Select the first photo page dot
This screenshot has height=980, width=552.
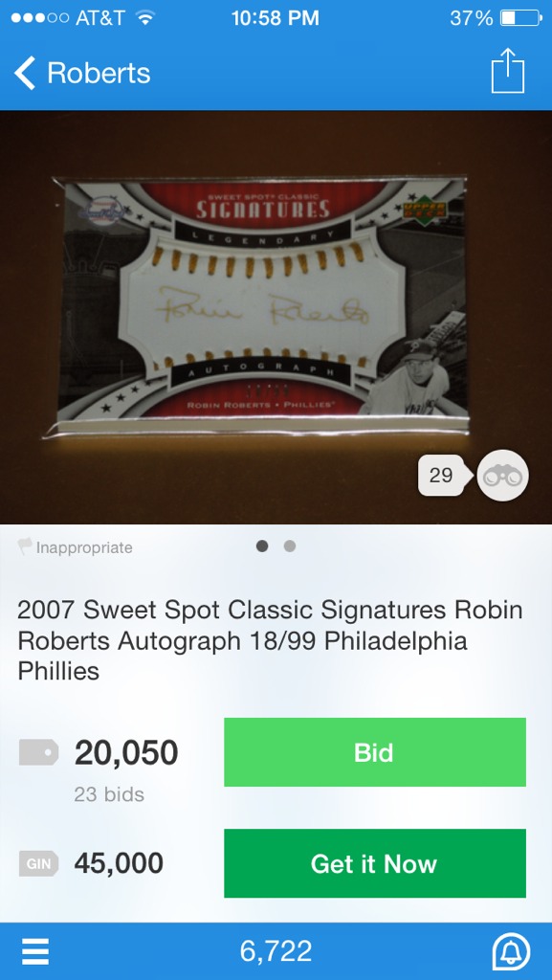coord(262,546)
